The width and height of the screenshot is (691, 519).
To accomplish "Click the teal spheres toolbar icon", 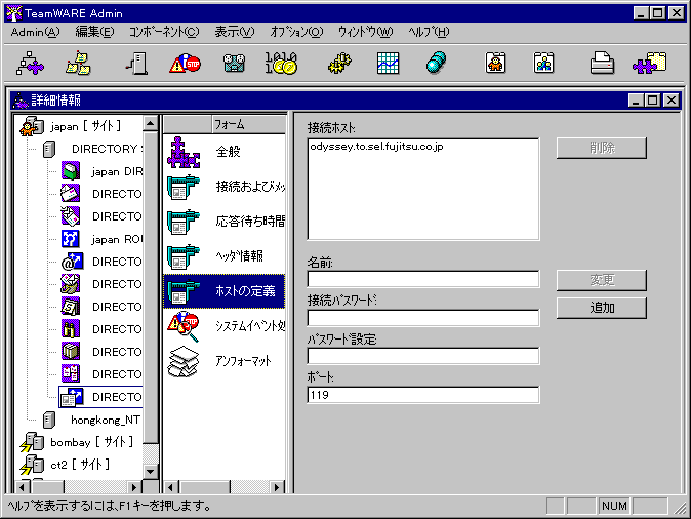I will [436, 63].
